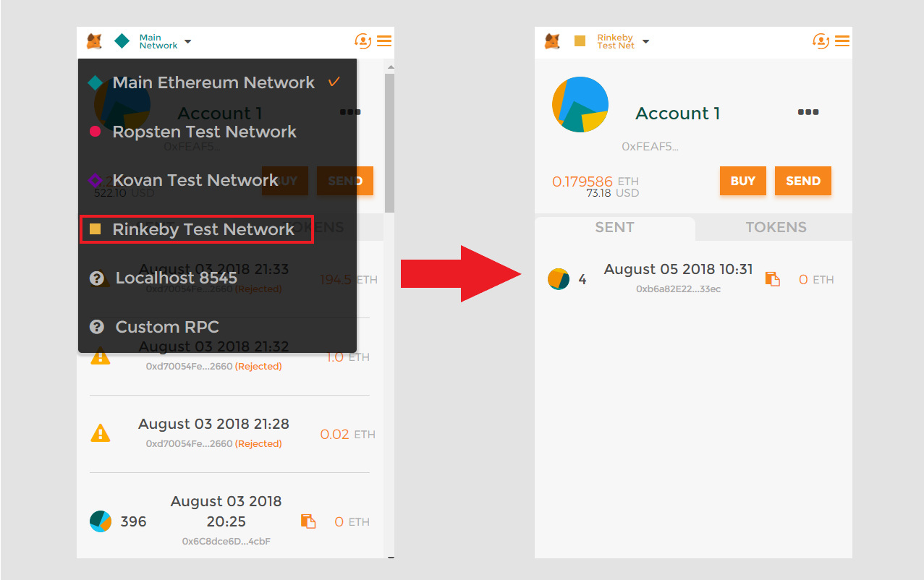
Task: Select Main Ethereum Network
Action: coord(217,82)
